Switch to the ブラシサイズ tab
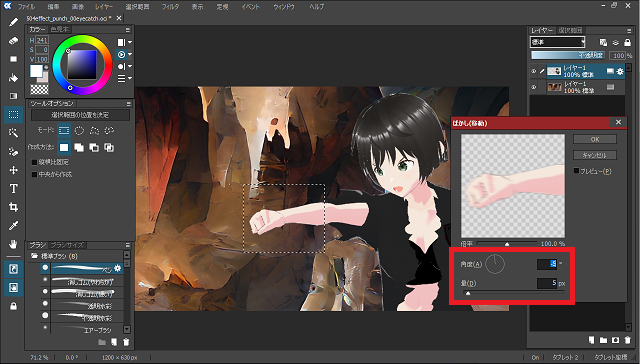 (67, 245)
